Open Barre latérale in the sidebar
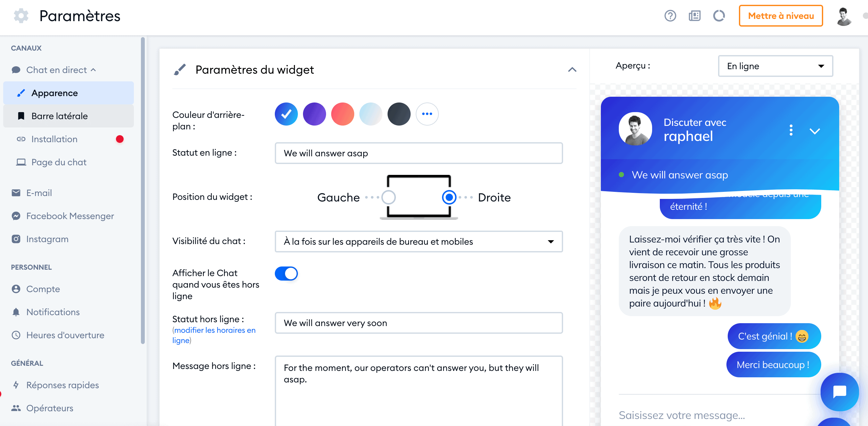This screenshot has width=868, height=426. (59, 116)
